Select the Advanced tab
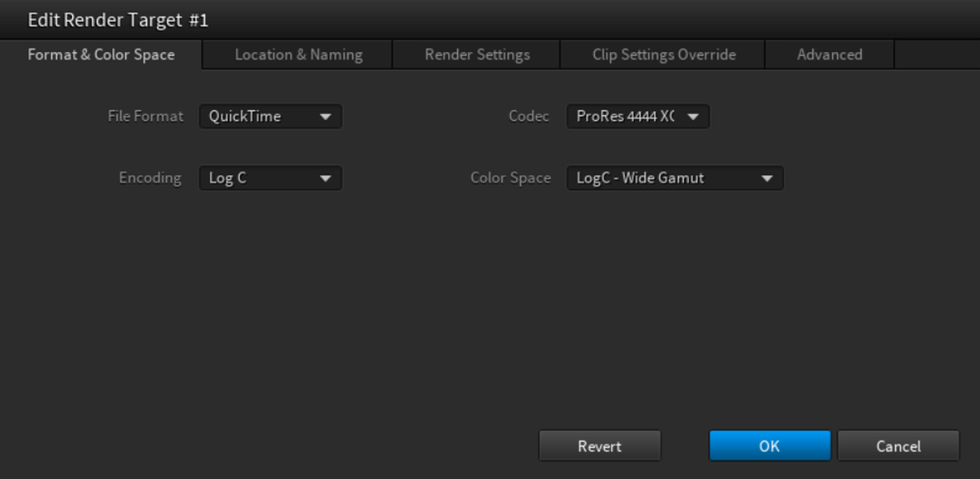Viewport: 980px width, 479px height. [829, 54]
